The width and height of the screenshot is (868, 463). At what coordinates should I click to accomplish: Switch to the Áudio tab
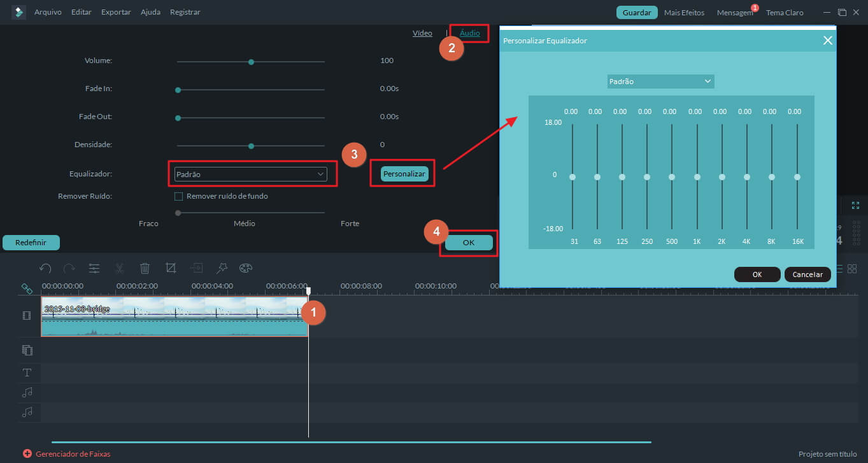[x=470, y=33]
